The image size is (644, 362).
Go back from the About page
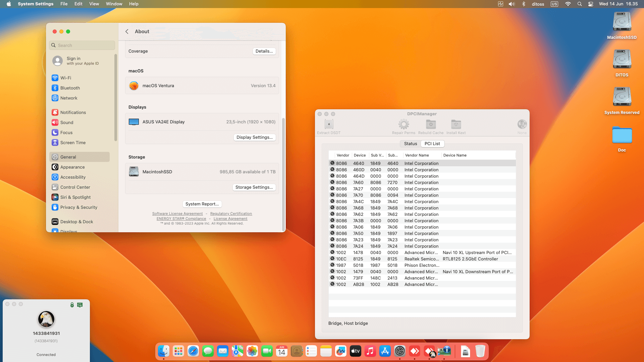click(127, 32)
